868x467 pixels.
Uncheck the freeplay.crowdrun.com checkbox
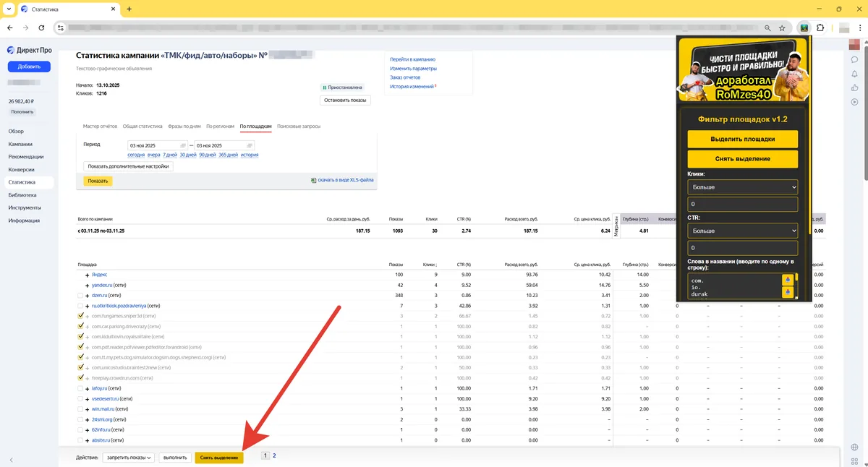tap(80, 378)
